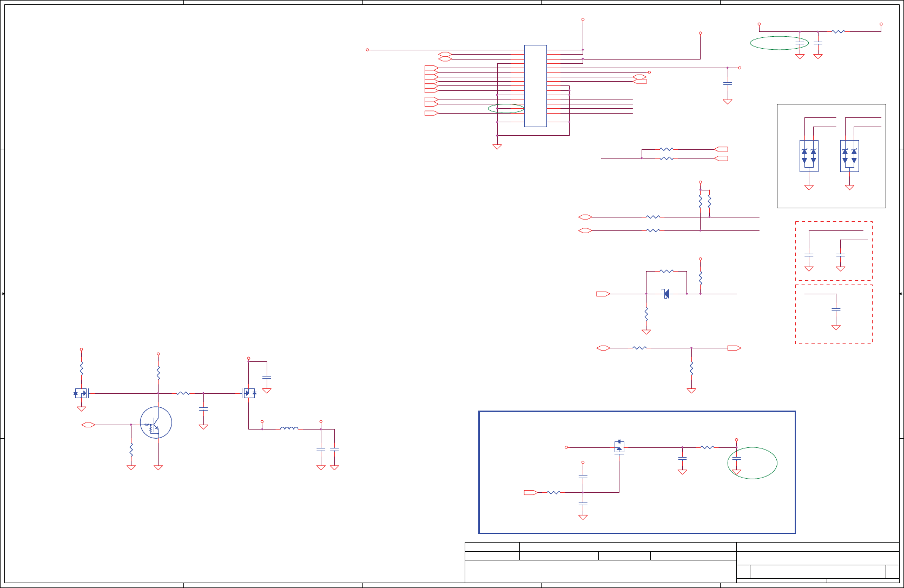
Task: Select the capacitor circled in green inside blue frame
Action: click(x=736, y=458)
